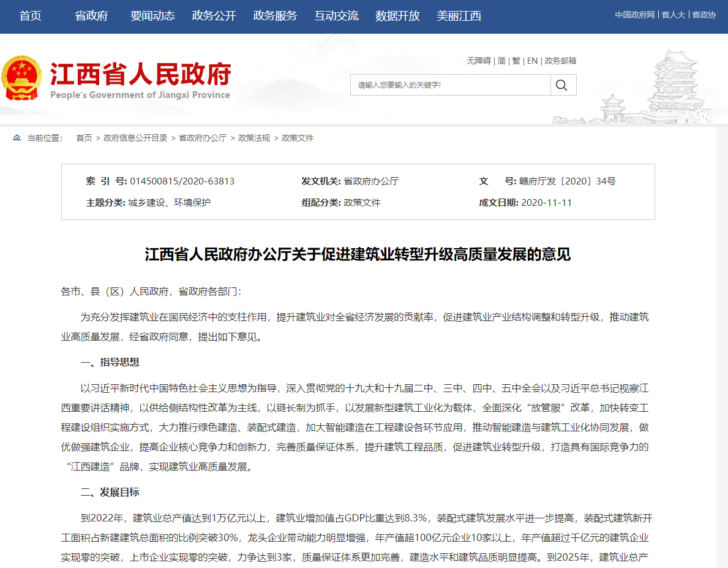The image size is (728, 568).
Task: Click the national emblem logo
Action: coord(22,78)
